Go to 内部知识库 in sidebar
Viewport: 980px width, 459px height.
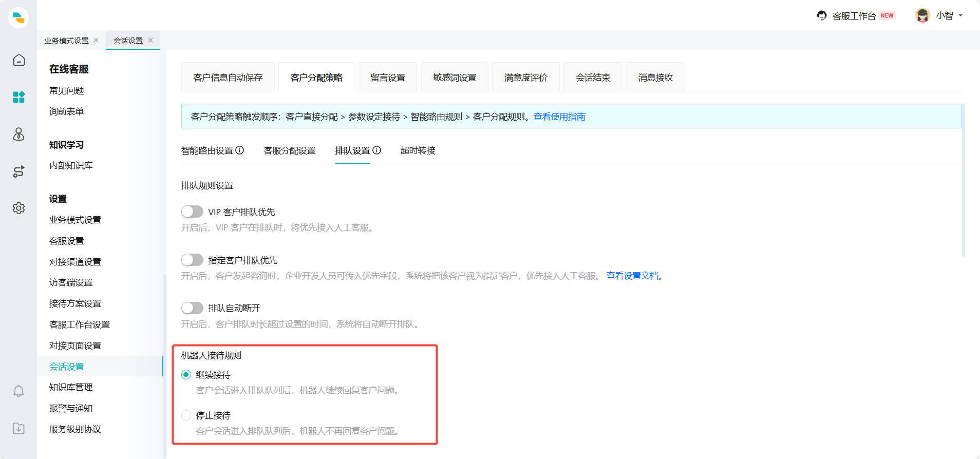click(x=71, y=165)
